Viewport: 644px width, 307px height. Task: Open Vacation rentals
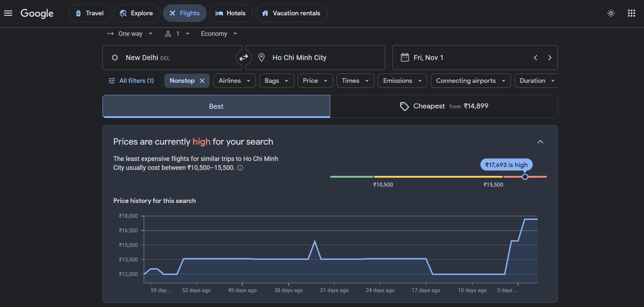pyautogui.click(x=291, y=13)
